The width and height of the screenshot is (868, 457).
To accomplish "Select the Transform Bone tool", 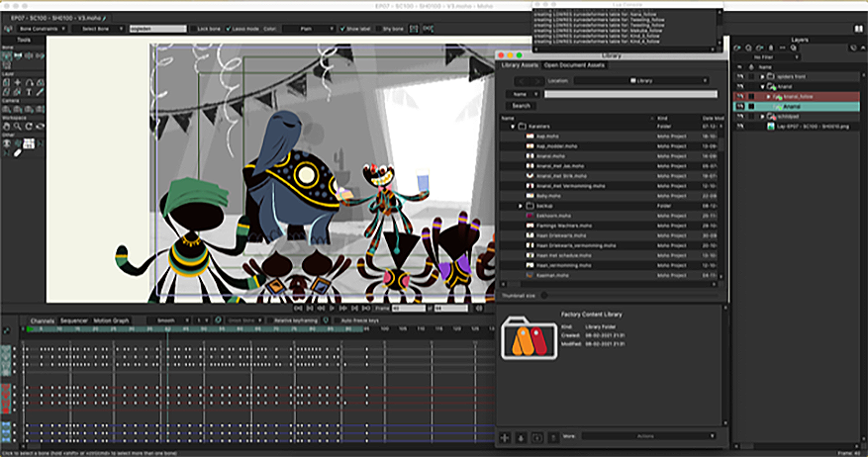I will [x=18, y=55].
